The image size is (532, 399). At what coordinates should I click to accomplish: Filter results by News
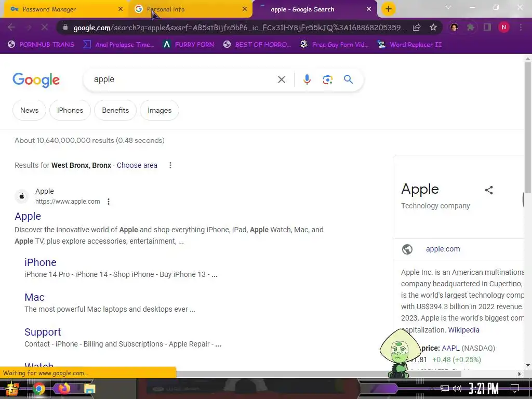coord(29,110)
